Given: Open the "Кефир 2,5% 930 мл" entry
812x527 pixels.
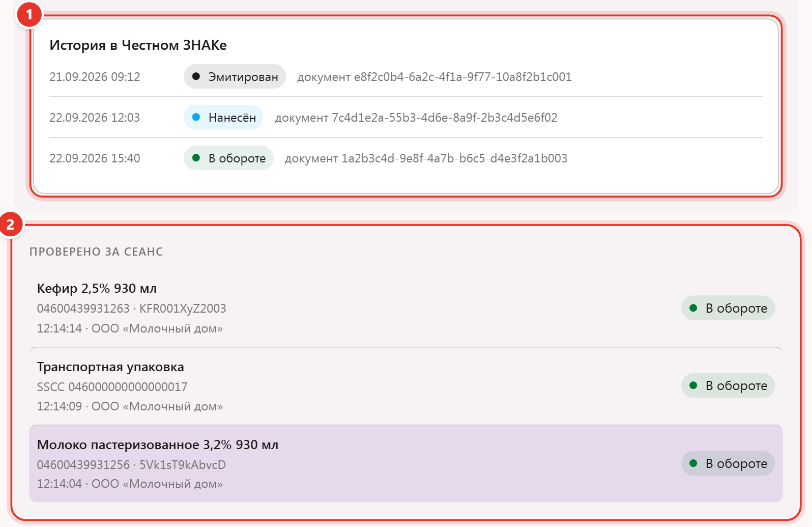Looking at the screenshot, I should point(406,308).
